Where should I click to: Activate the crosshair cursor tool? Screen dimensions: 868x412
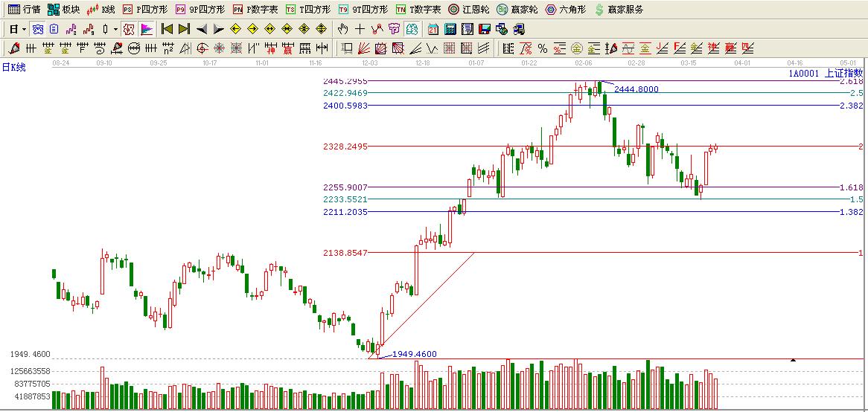point(360,29)
